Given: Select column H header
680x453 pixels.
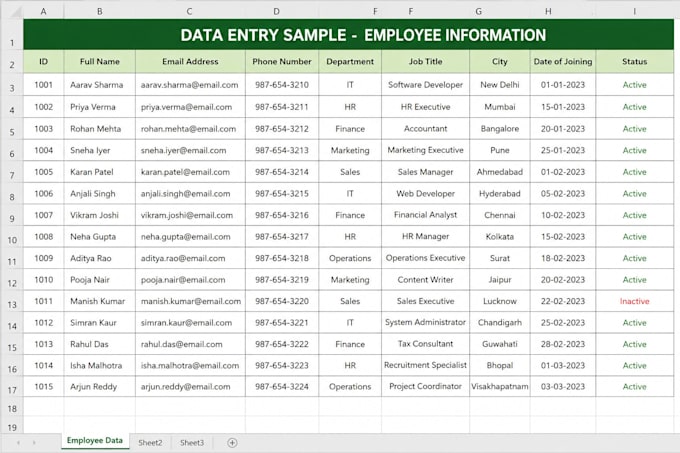Looking at the screenshot, I should tap(548, 12).
